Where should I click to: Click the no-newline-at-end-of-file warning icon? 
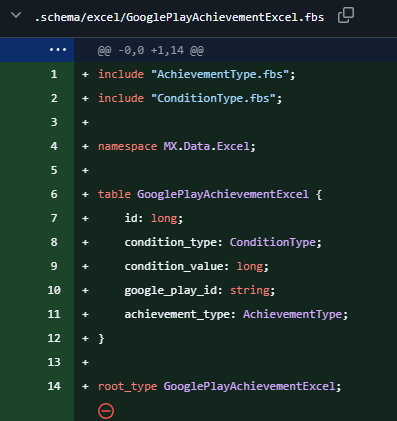[x=106, y=411]
